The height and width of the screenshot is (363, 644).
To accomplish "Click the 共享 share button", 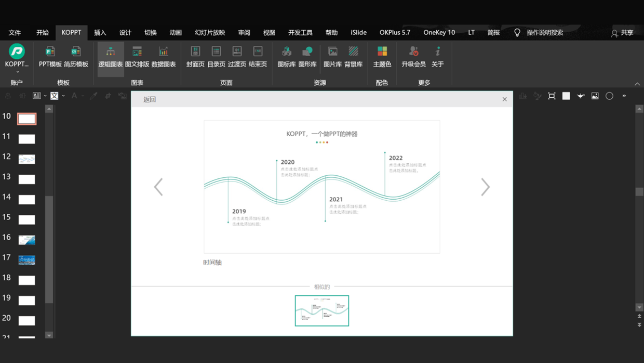I will (x=622, y=33).
